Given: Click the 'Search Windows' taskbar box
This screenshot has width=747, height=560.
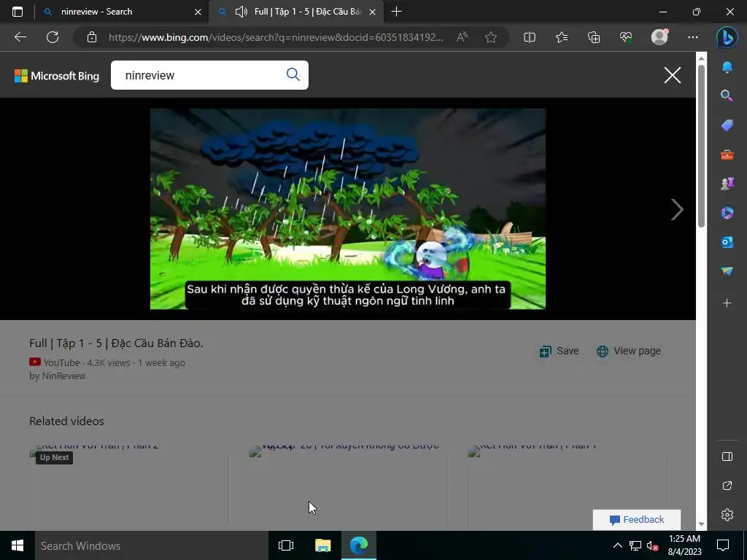Looking at the screenshot, I should pyautogui.click(x=151, y=545).
